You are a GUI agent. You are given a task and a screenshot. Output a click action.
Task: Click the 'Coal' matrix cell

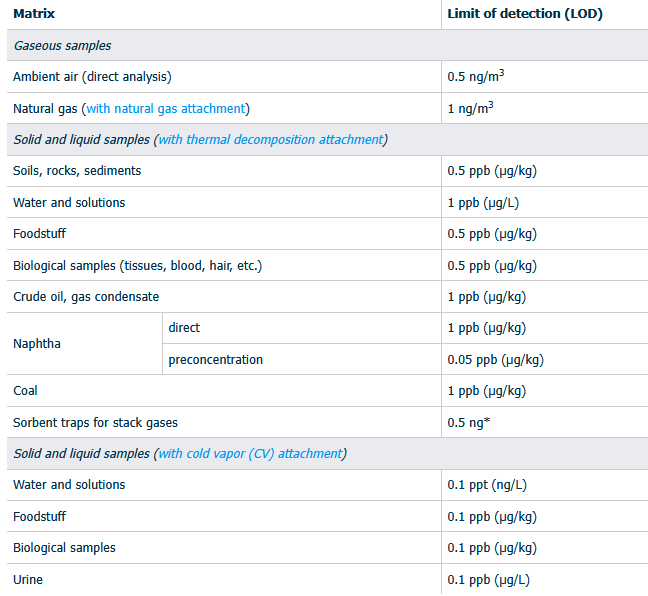coord(25,391)
